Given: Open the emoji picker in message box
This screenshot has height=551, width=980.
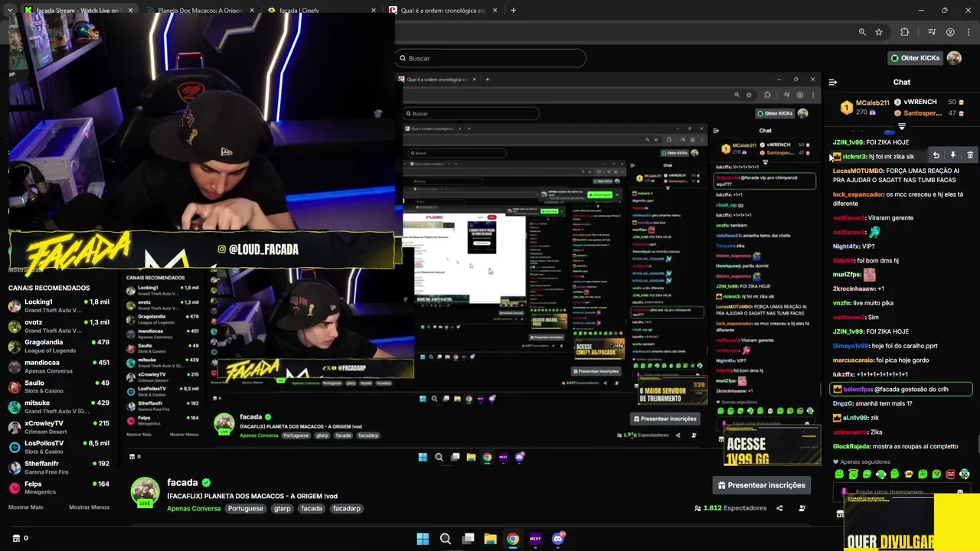Looking at the screenshot, I should [x=959, y=492].
